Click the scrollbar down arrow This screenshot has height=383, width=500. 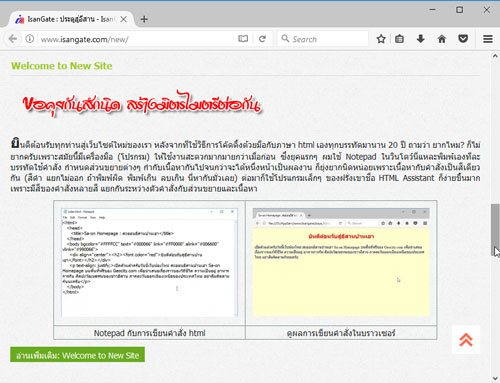click(495, 378)
